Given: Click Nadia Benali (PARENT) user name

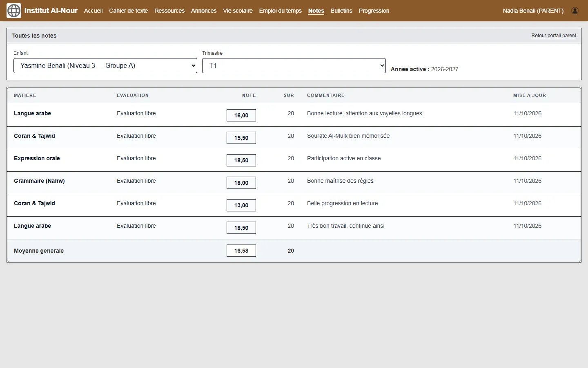Looking at the screenshot, I should 533,11.
